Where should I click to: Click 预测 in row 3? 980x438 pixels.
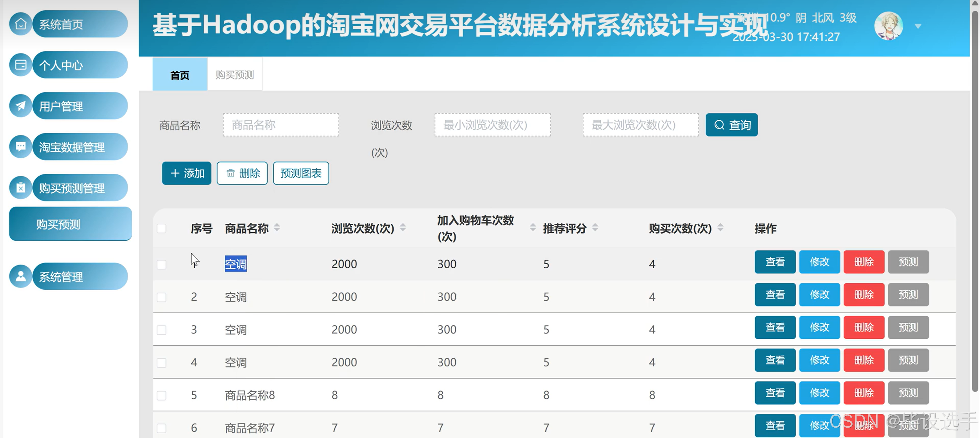tap(908, 327)
